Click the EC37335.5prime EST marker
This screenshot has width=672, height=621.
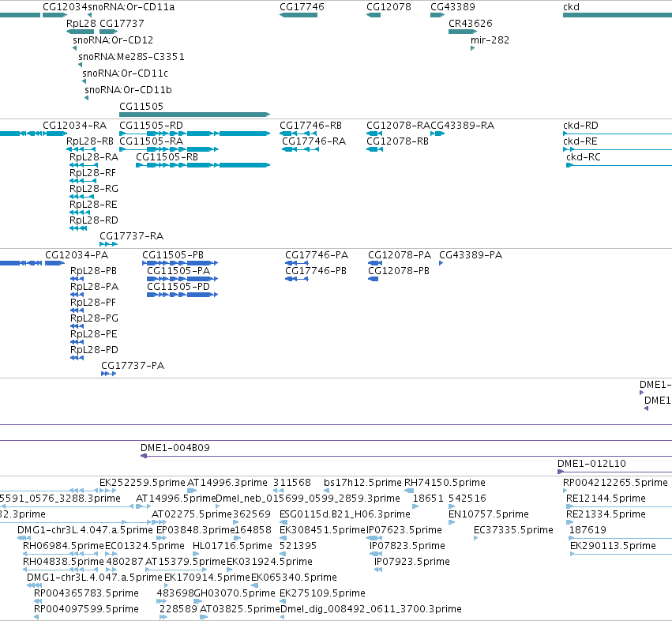point(475,538)
